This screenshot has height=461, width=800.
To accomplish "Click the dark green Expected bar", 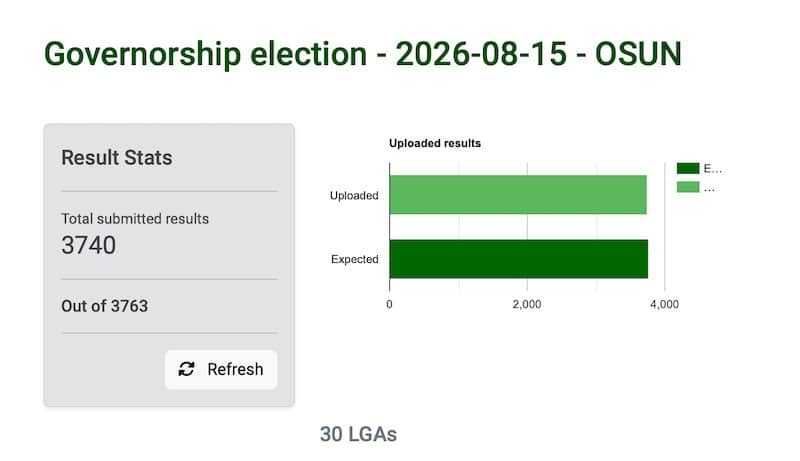I will click(519, 259).
